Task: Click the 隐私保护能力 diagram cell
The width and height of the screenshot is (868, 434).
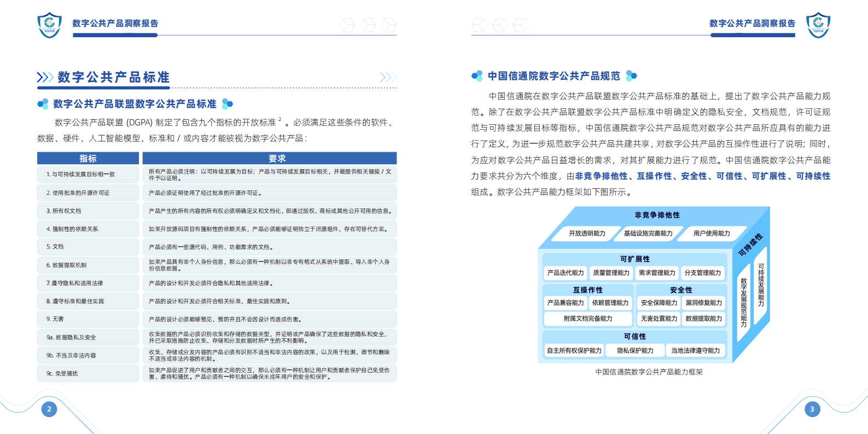Action: (635, 350)
